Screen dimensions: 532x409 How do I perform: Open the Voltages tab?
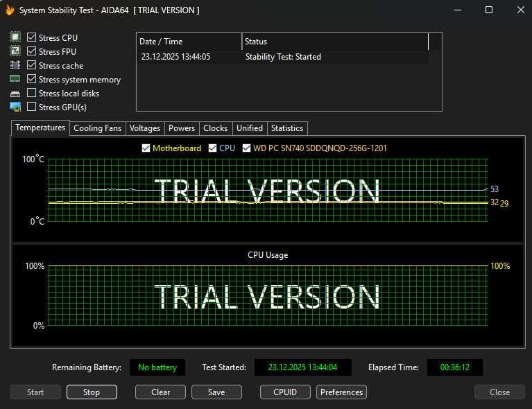pyautogui.click(x=145, y=128)
